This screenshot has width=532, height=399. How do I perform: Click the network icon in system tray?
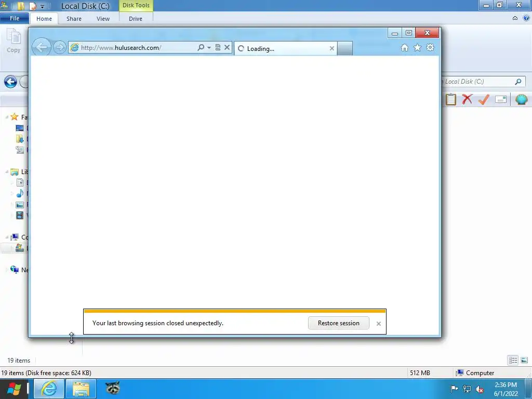coord(467,389)
